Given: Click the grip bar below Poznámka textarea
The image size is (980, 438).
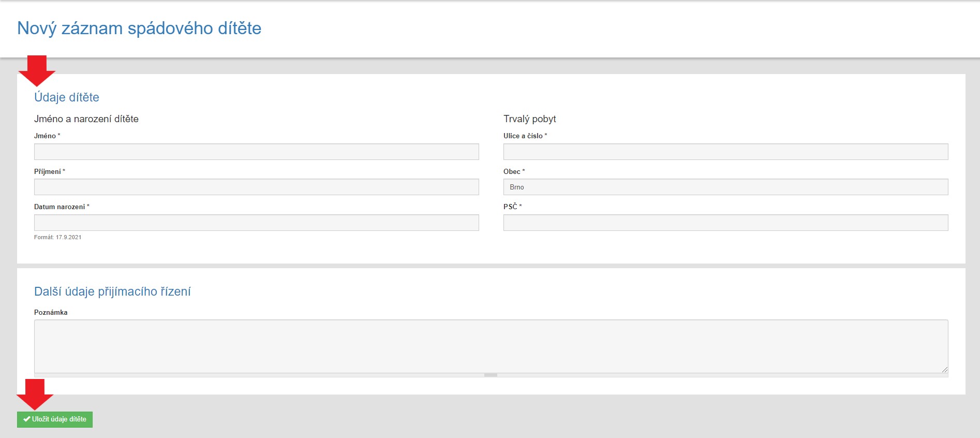Looking at the screenshot, I should tap(491, 375).
